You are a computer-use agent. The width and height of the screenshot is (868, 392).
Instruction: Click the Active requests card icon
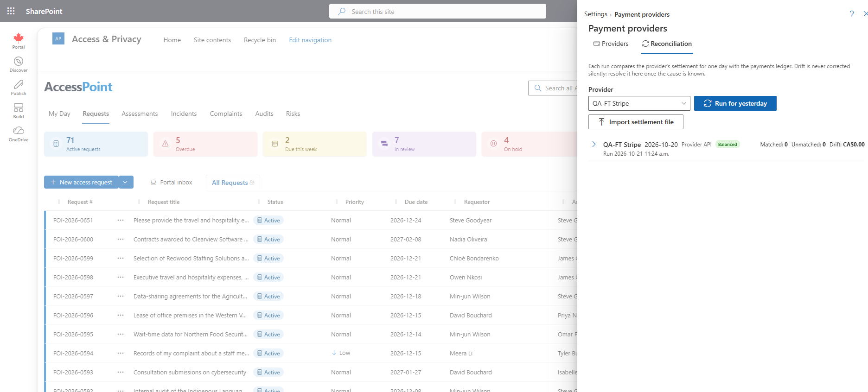(56, 144)
